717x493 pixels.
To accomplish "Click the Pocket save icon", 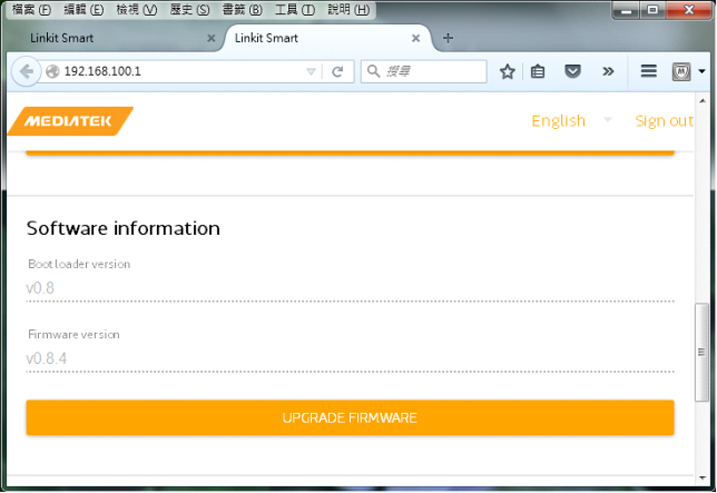I will pyautogui.click(x=573, y=71).
